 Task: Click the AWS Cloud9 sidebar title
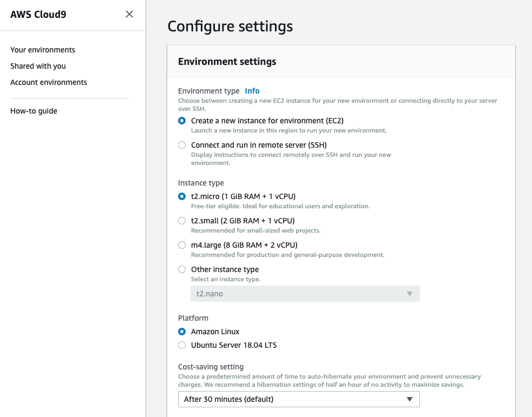point(38,14)
